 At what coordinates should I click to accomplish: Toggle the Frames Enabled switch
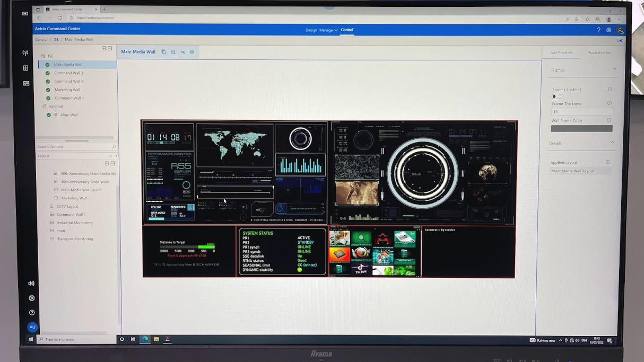pos(556,96)
